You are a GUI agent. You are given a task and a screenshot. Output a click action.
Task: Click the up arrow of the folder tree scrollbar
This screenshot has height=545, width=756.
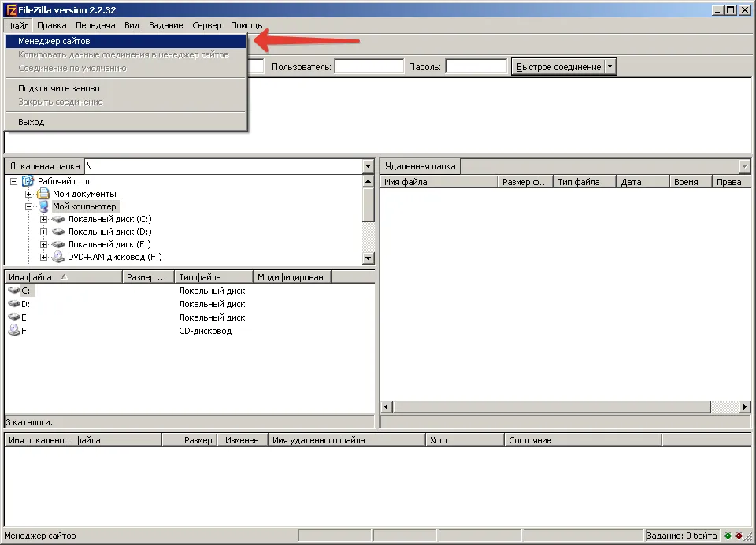pyautogui.click(x=368, y=181)
